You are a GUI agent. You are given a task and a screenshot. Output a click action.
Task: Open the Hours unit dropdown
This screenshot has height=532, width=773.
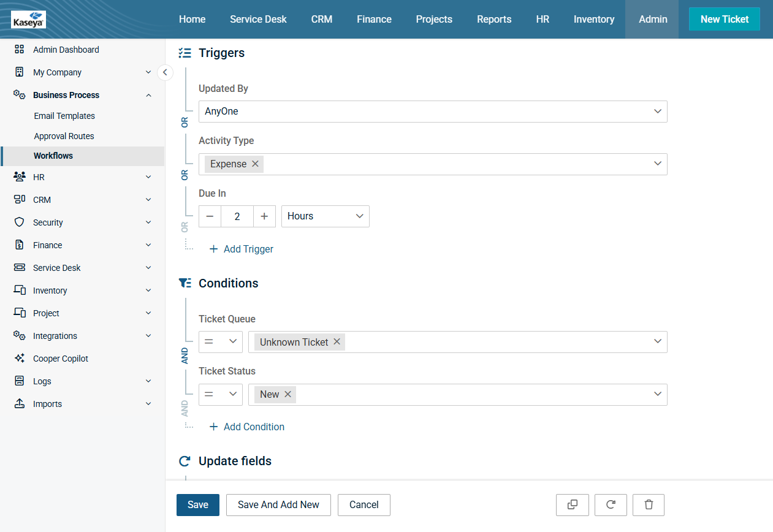pyautogui.click(x=325, y=216)
